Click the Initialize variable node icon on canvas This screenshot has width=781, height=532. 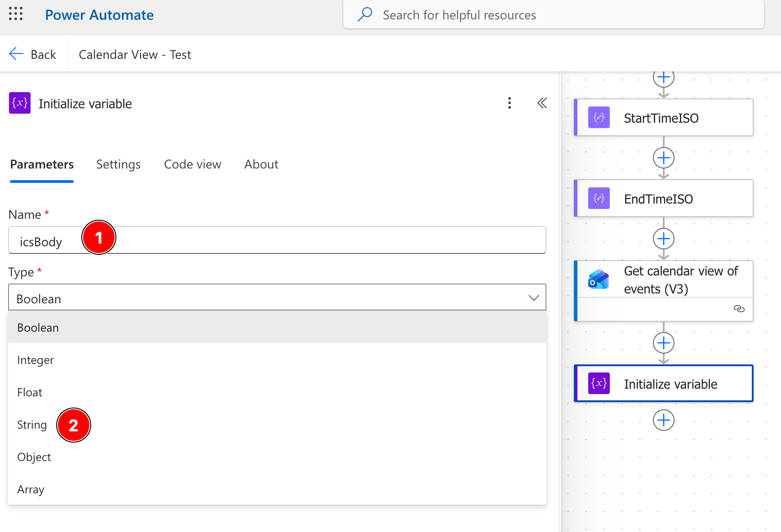pyautogui.click(x=599, y=383)
